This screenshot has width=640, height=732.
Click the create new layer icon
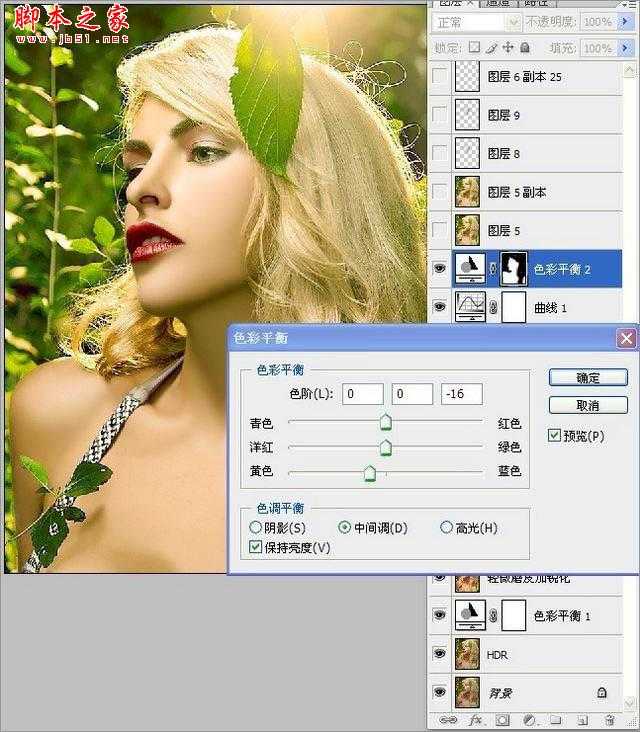(582, 720)
